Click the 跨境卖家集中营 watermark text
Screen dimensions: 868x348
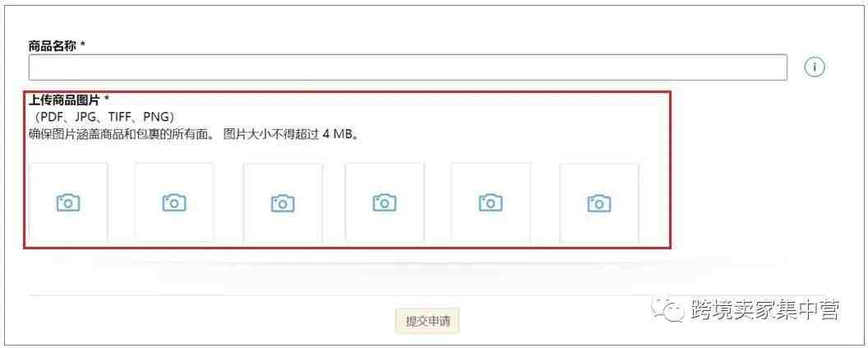(x=765, y=310)
